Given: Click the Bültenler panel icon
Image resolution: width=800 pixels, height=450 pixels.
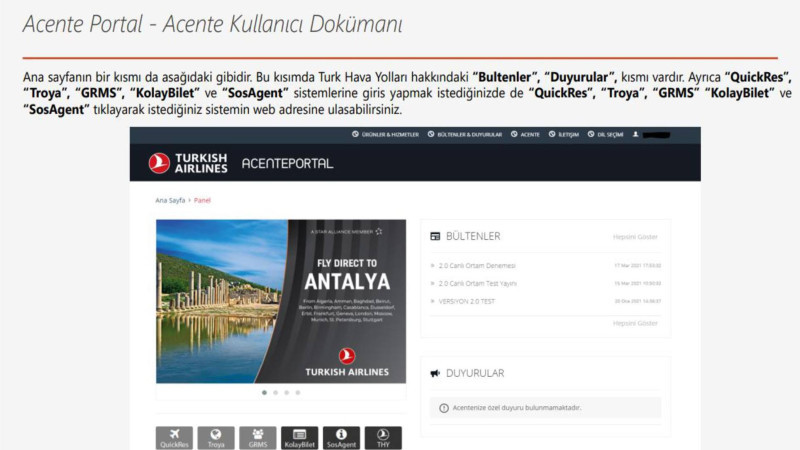Looking at the screenshot, I should coord(435,236).
